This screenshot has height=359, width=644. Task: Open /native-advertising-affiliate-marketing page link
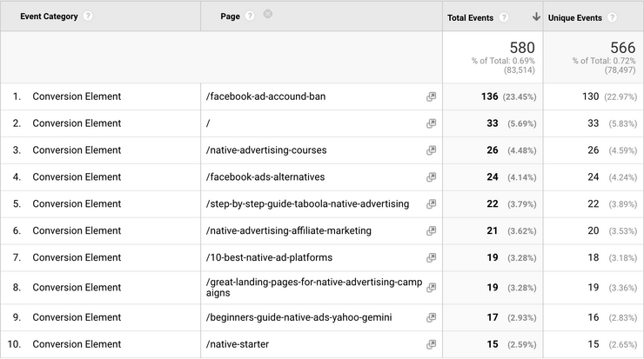(x=289, y=231)
